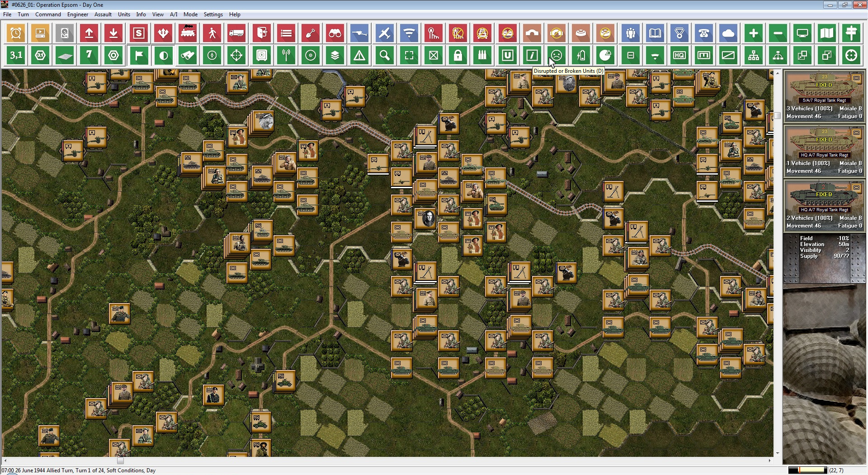Image resolution: width=868 pixels, height=475 pixels.
Task: Toggle the green HQ highlight button
Action: (x=679, y=56)
